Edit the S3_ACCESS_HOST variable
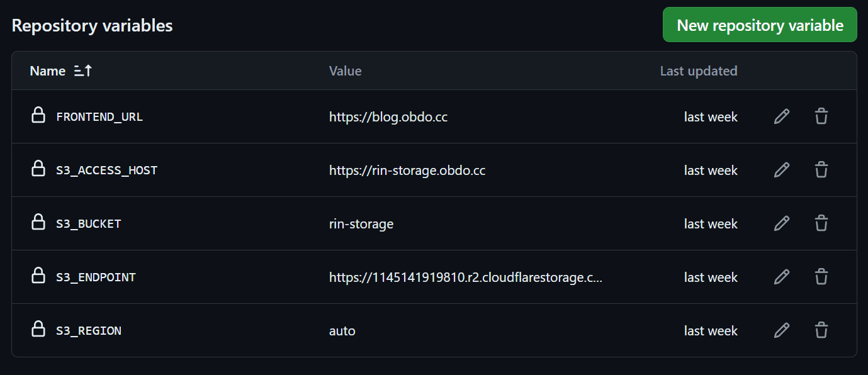 781,170
